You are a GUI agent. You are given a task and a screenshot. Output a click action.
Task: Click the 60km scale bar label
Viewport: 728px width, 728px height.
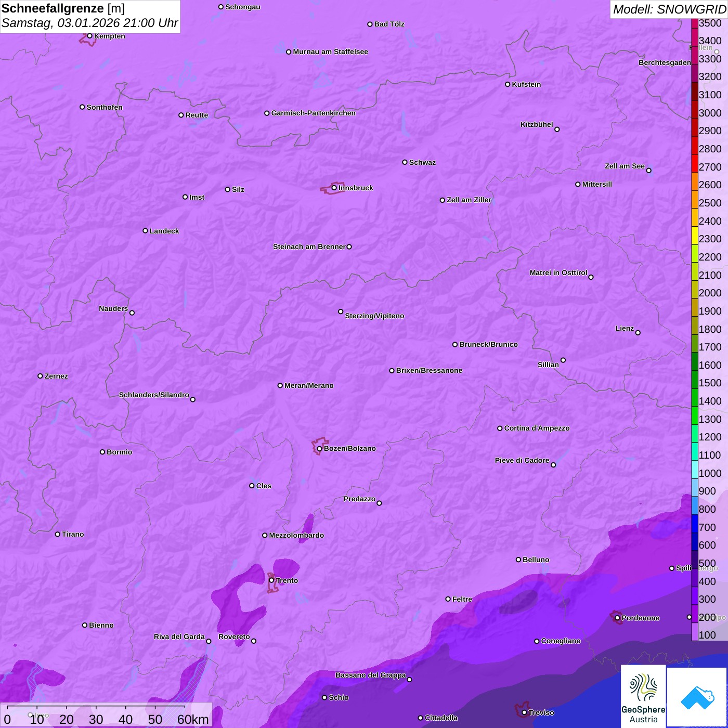(193, 719)
